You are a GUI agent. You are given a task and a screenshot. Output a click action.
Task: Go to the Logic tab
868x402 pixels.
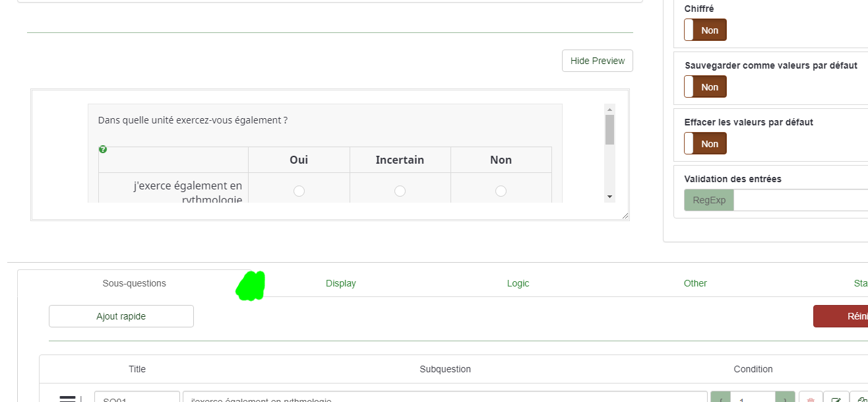[518, 283]
